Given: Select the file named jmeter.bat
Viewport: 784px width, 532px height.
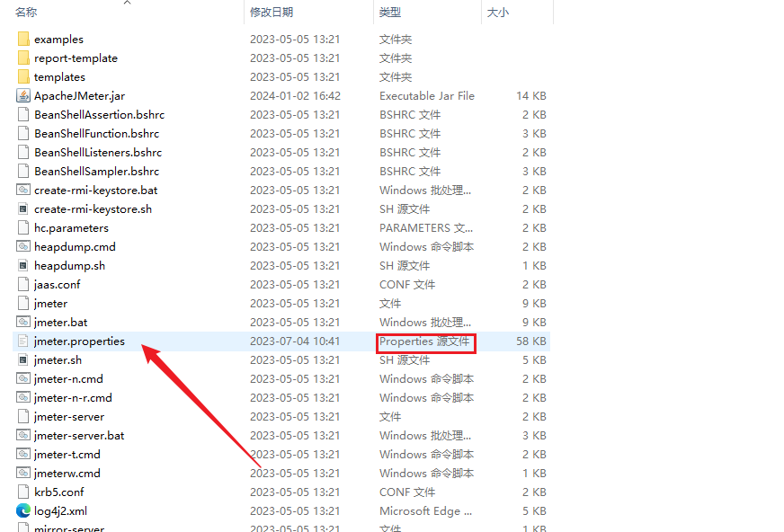Looking at the screenshot, I should point(60,322).
